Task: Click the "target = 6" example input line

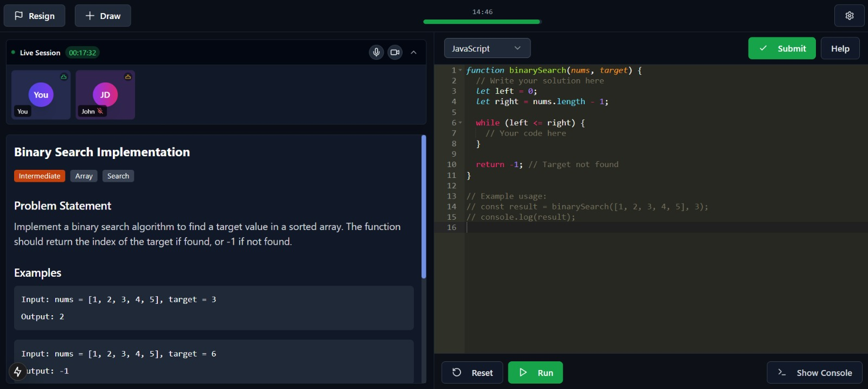Action: pos(119,354)
